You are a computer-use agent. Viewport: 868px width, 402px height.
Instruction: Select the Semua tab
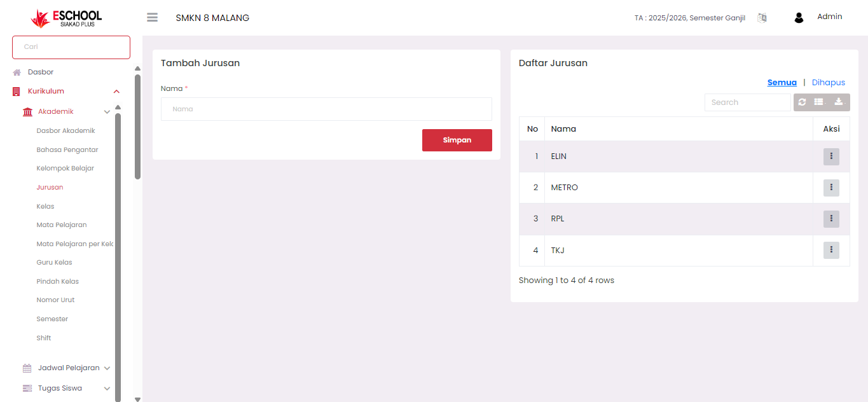coord(782,83)
